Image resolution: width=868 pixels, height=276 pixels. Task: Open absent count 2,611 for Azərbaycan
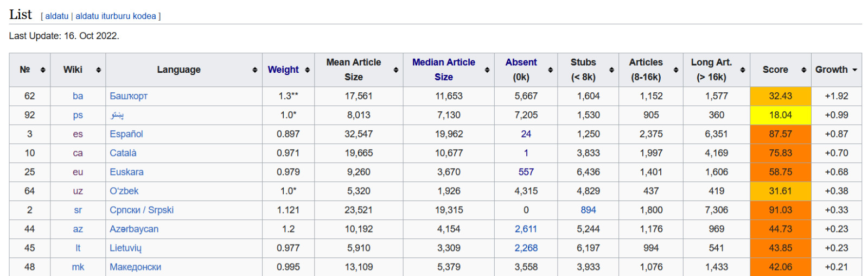point(526,229)
